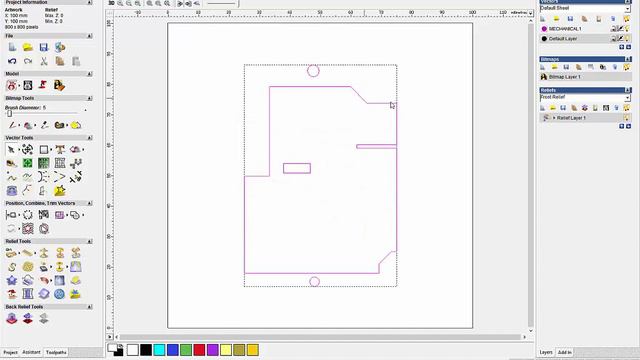Toggle snapping on MECHANICAL 1 layer
The image size is (640, 360).
[620, 29]
